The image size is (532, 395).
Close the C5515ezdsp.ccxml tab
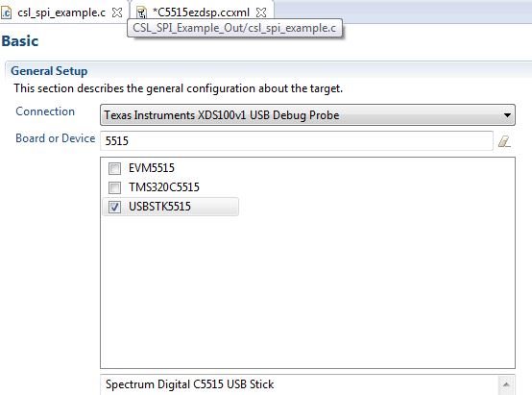click(x=261, y=12)
